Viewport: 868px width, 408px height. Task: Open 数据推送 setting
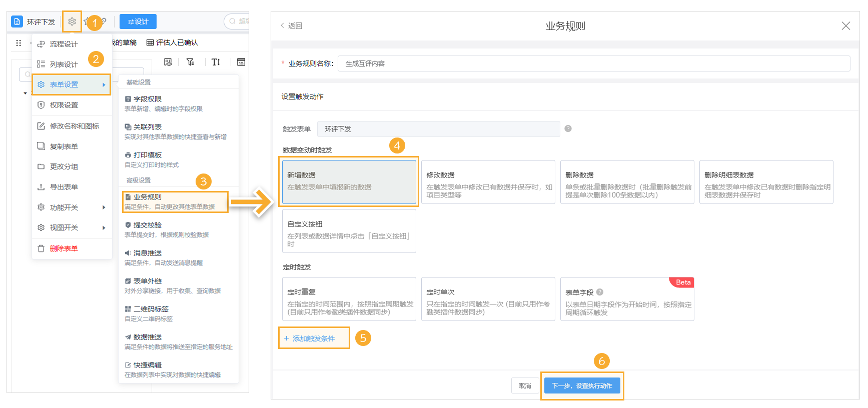click(178, 341)
